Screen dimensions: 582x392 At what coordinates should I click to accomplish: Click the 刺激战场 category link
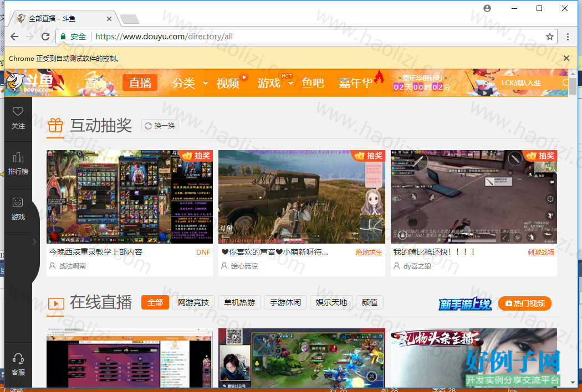point(540,252)
